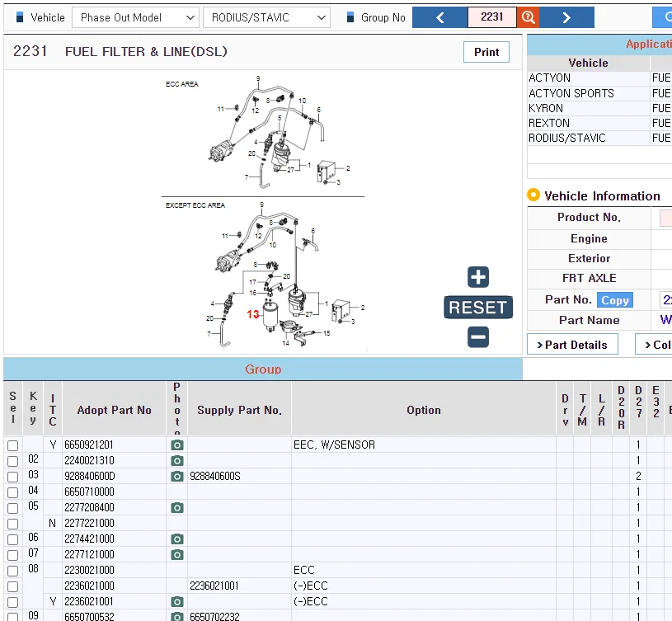Click the ECC option for part 2230021000

point(304,570)
